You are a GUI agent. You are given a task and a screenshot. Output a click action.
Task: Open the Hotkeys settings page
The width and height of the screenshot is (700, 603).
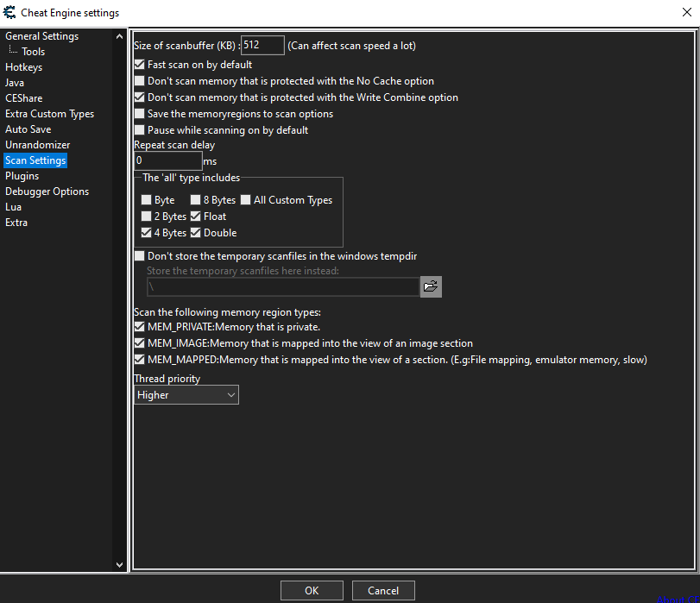click(x=23, y=67)
